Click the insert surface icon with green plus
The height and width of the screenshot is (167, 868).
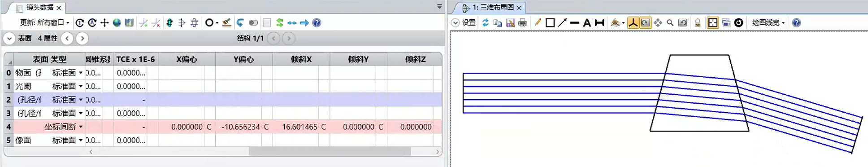(143, 22)
